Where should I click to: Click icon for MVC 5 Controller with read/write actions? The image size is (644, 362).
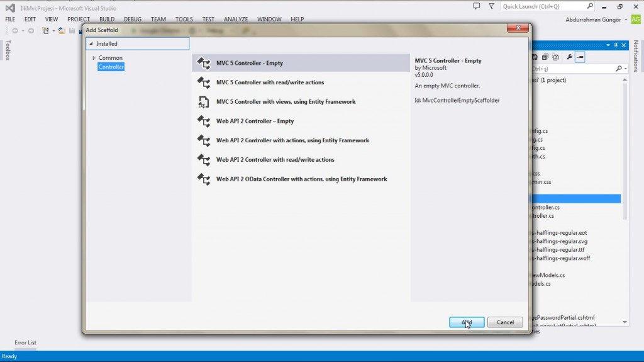203,82
